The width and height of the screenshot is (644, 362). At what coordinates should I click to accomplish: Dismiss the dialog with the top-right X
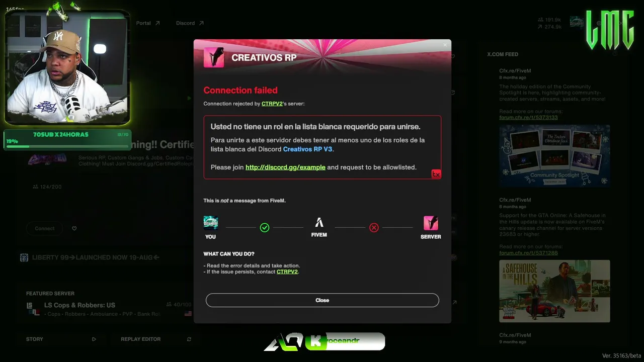[445, 45]
